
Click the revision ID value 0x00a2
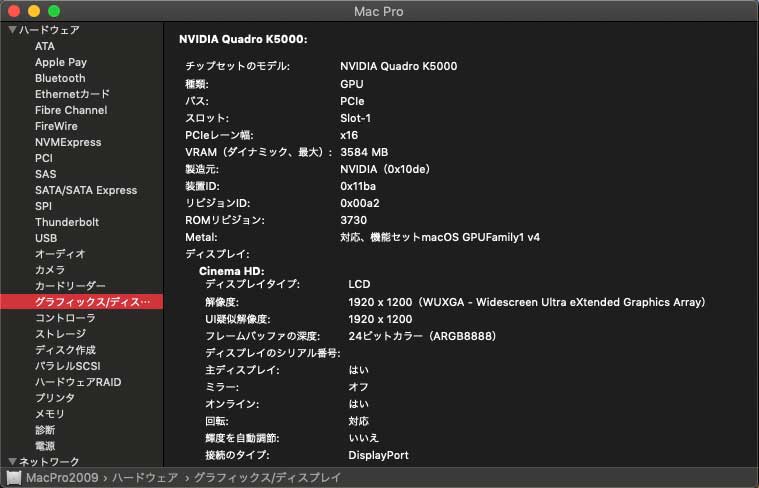[360, 203]
